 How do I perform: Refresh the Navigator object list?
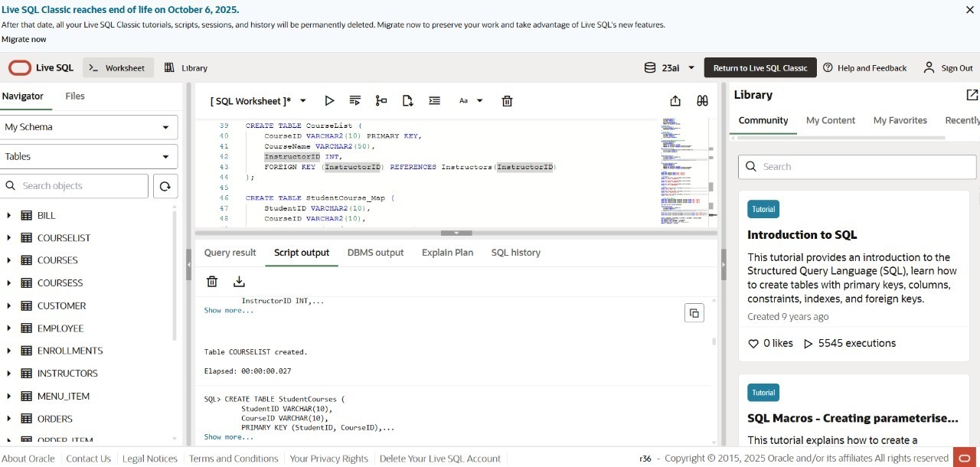pos(165,186)
